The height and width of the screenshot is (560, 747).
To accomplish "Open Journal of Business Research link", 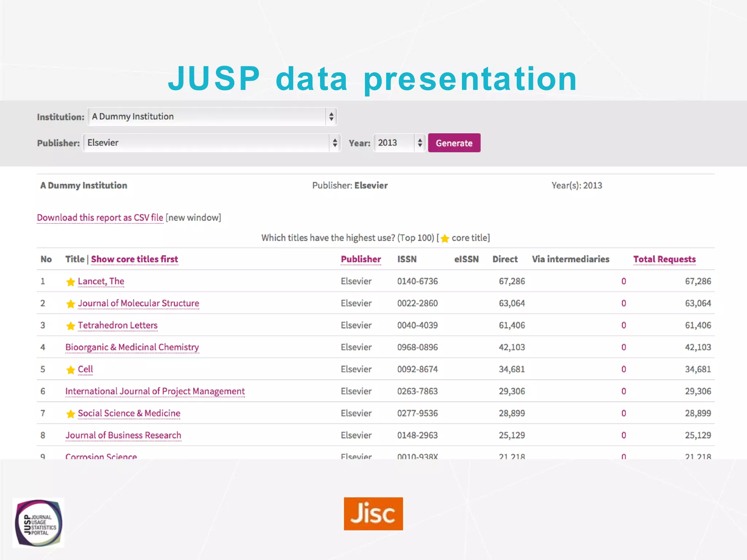I will (123, 435).
